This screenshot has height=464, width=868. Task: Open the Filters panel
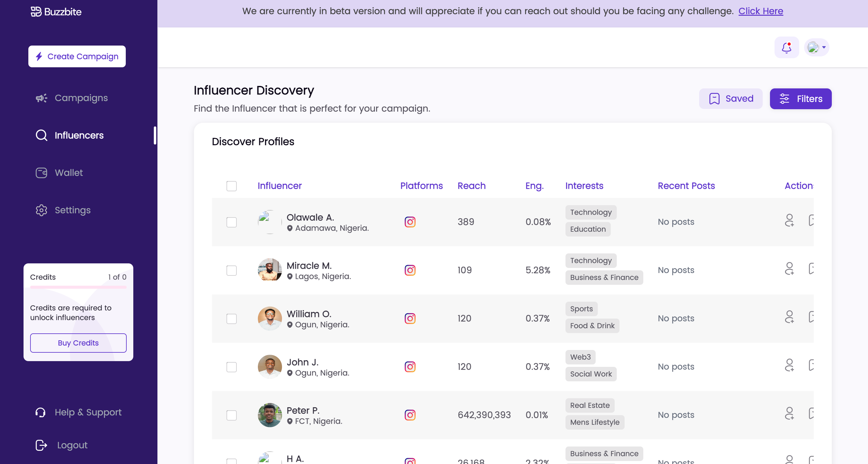tap(800, 99)
